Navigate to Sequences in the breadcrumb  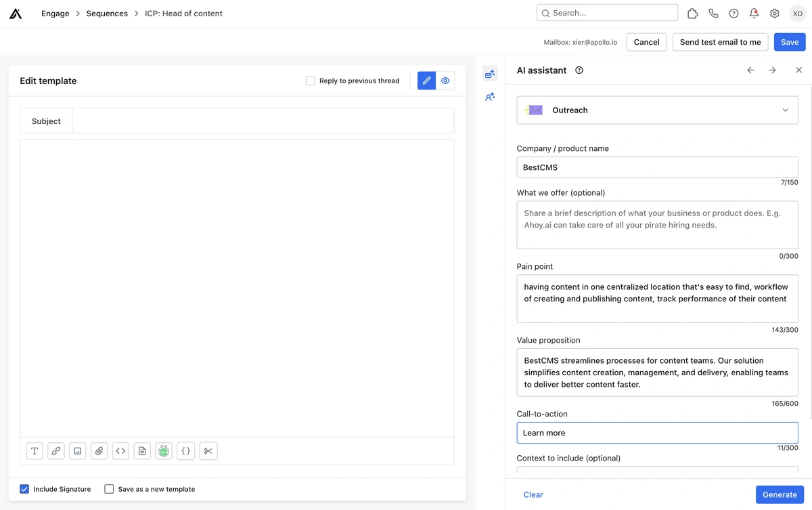tap(107, 14)
